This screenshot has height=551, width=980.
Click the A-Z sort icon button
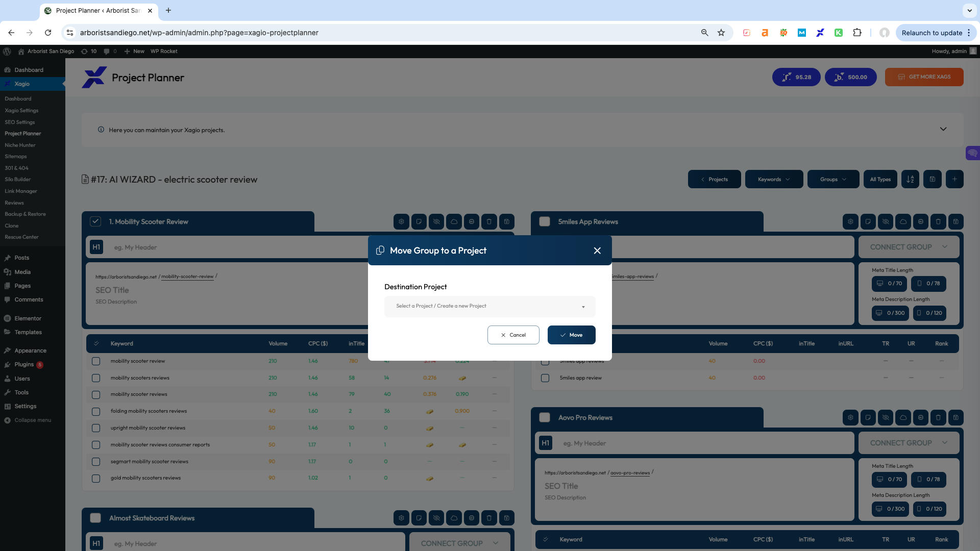pyautogui.click(x=910, y=179)
